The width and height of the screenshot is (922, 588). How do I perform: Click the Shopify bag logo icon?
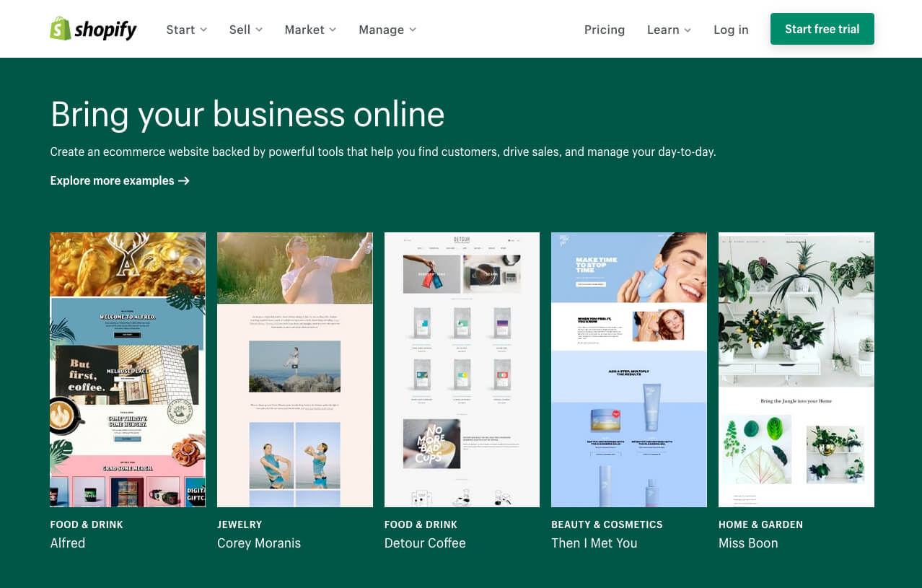point(60,29)
